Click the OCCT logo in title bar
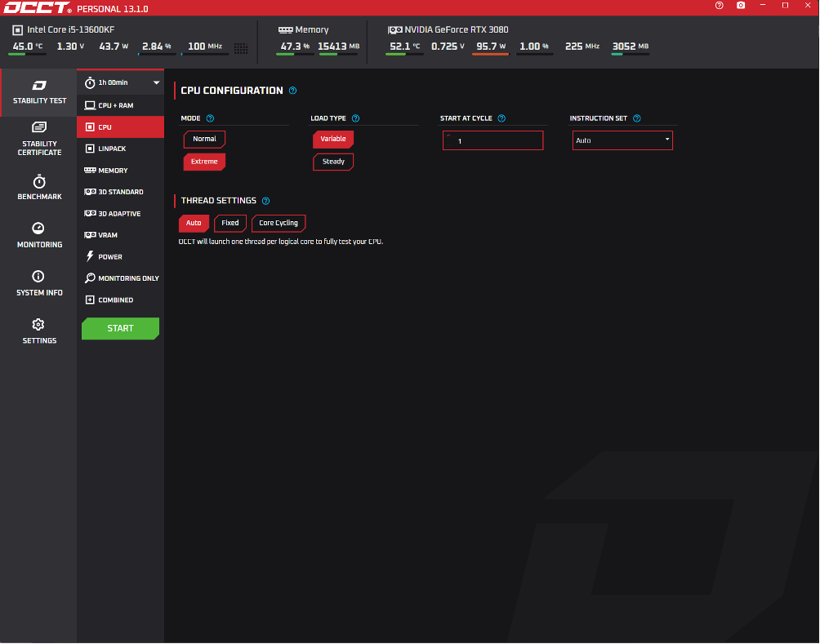Viewport: 820px width, 644px height. [x=37, y=7]
